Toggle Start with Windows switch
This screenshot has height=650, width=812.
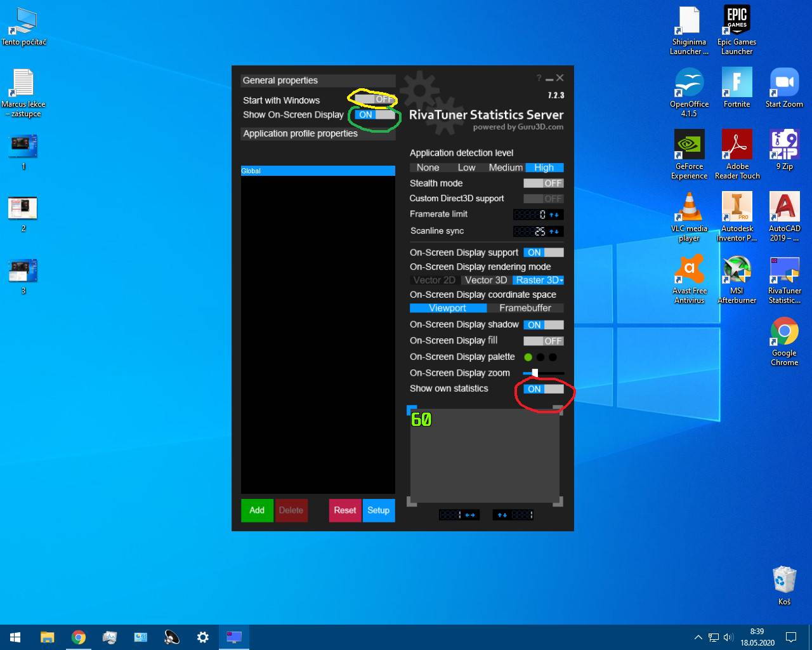pyautogui.click(x=375, y=100)
